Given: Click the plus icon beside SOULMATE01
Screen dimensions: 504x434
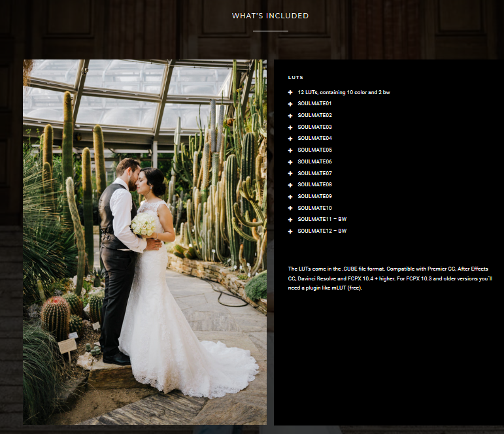Looking at the screenshot, I should pyautogui.click(x=290, y=104).
